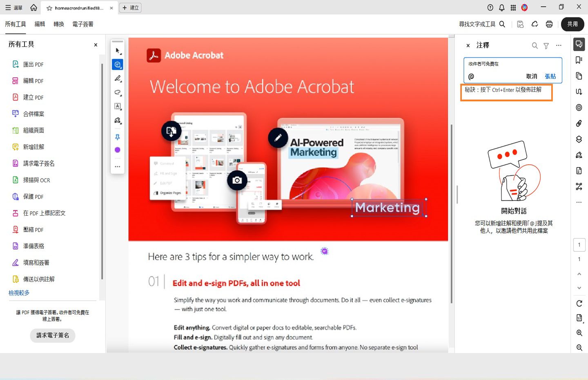Rotate the page view clockwise

coord(579,303)
